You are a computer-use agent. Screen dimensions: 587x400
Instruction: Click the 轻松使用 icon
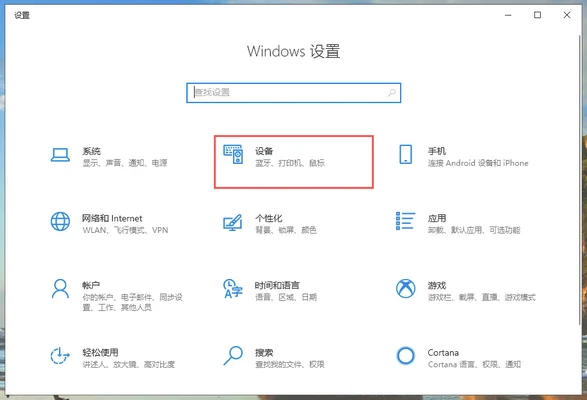click(60, 355)
